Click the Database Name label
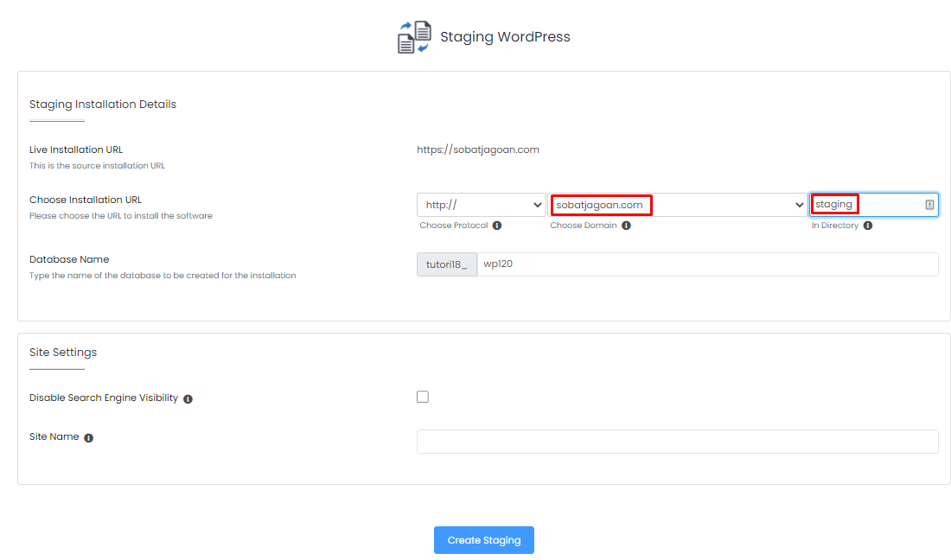 click(x=69, y=259)
